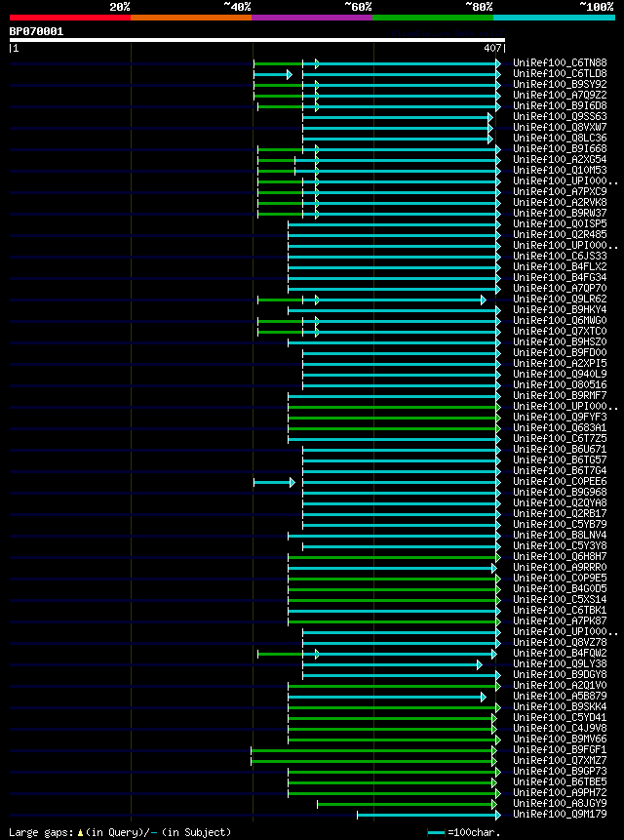
Task: Select the UniRef100_B4FG34 label
Action: (x=560, y=277)
